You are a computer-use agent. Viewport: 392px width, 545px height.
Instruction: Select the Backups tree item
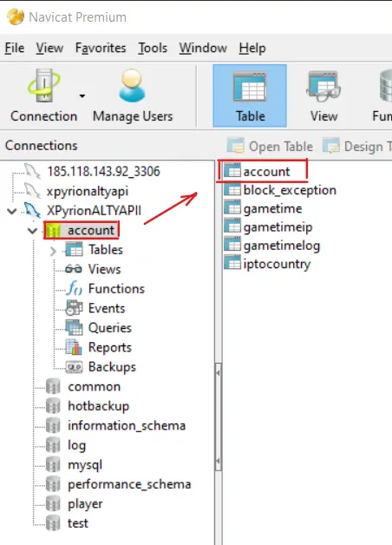[x=112, y=367]
